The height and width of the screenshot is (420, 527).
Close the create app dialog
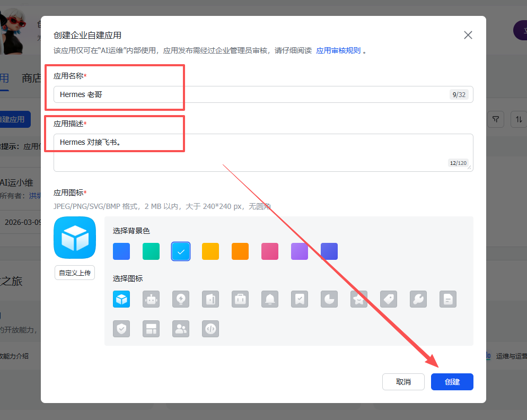468,35
